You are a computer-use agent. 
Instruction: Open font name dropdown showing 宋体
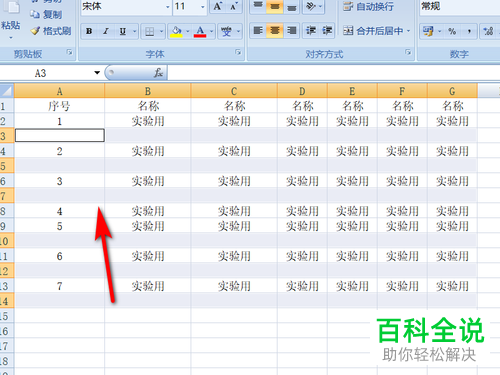pyautogui.click(x=168, y=7)
